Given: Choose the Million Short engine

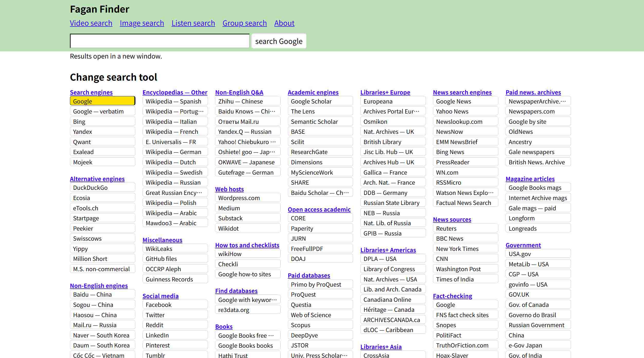Looking at the screenshot, I should tap(103, 259).
